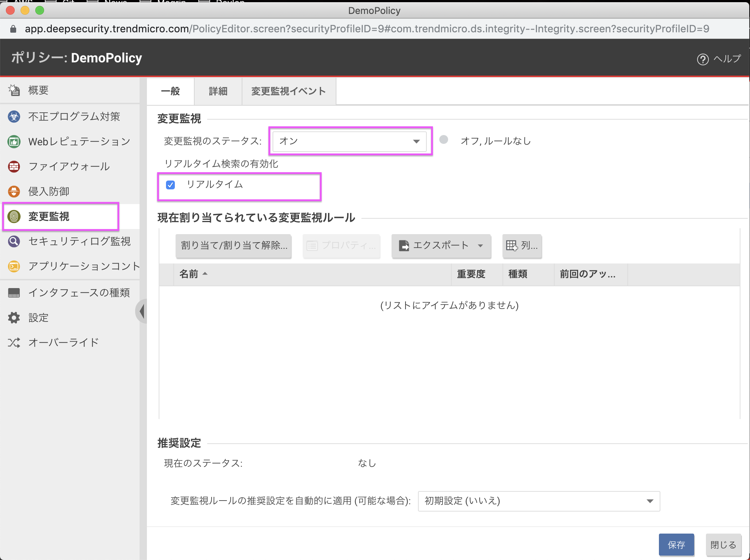Click the 割り当て/割り当て解除 button
The height and width of the screenshot is (560, 750).
click(x=234, y=246)
